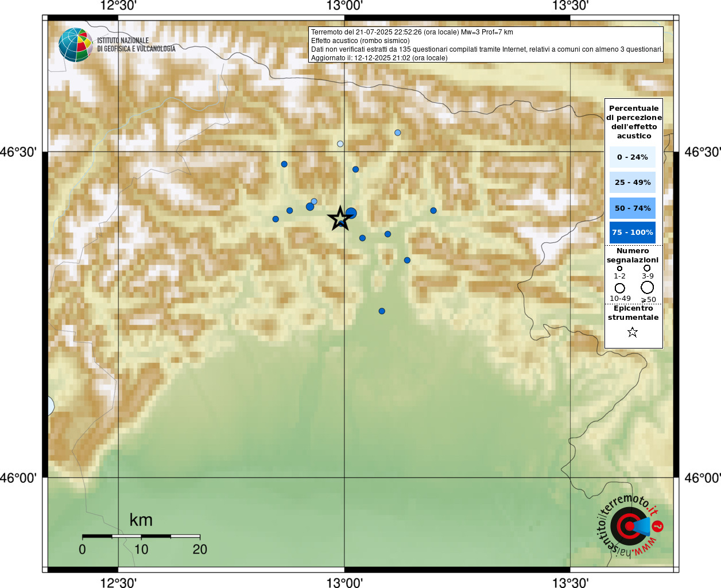Click the 'km' scale bar label
Viewport: 721px width, 588px height.
pos(141,520)
